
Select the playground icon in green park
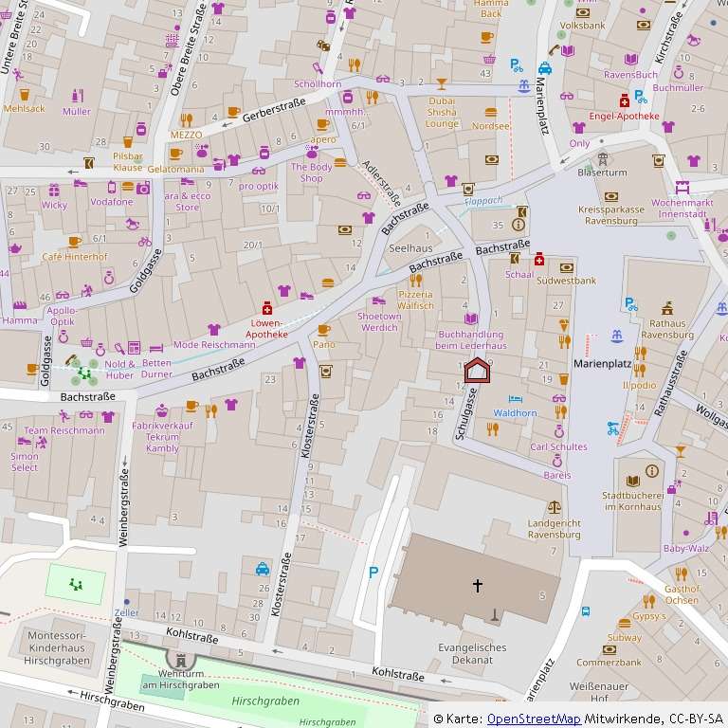point(76,585)
